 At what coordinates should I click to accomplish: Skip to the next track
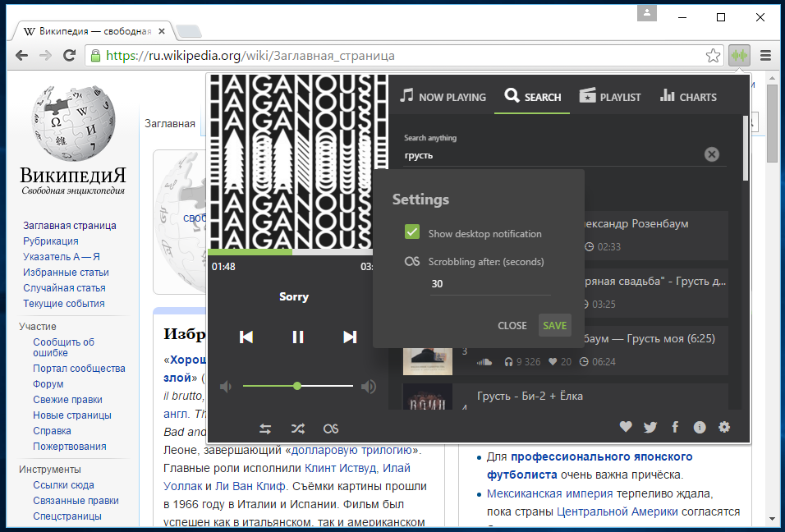pos(350,337)
